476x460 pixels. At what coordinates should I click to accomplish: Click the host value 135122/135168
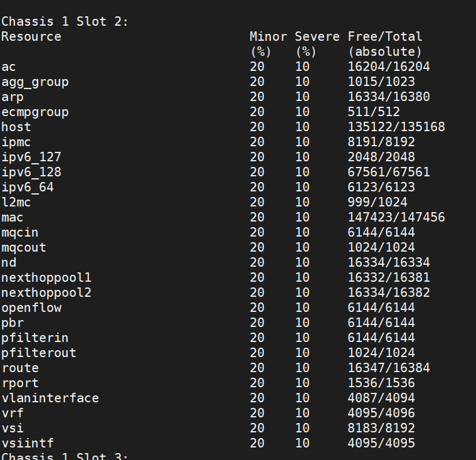click(396, 127)
